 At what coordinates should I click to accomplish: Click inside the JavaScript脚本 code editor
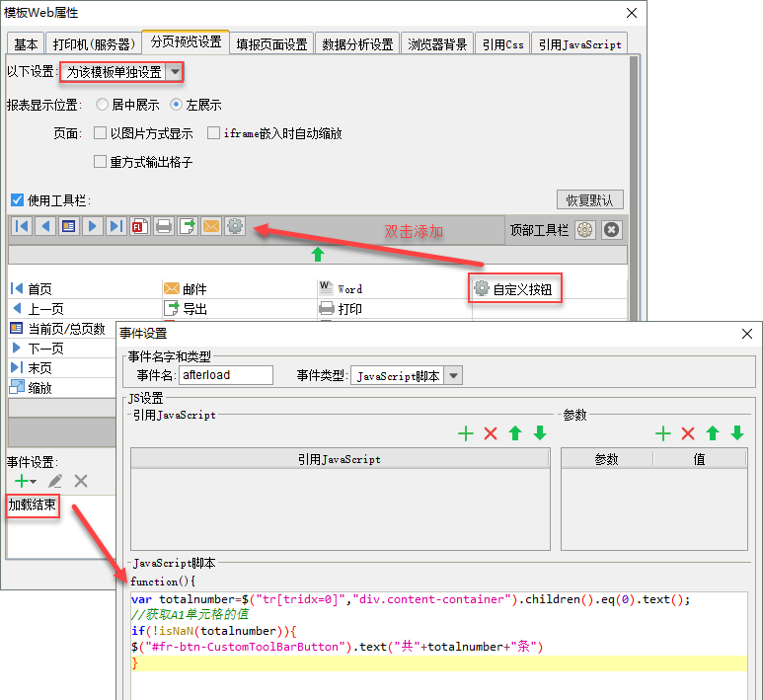[x=439, y=646]
